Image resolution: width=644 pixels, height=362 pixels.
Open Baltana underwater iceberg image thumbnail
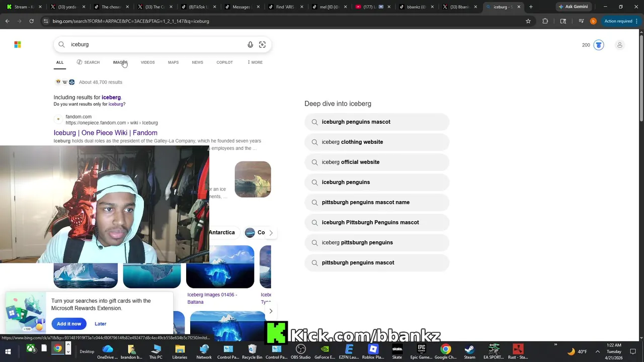tap(220, 267)
